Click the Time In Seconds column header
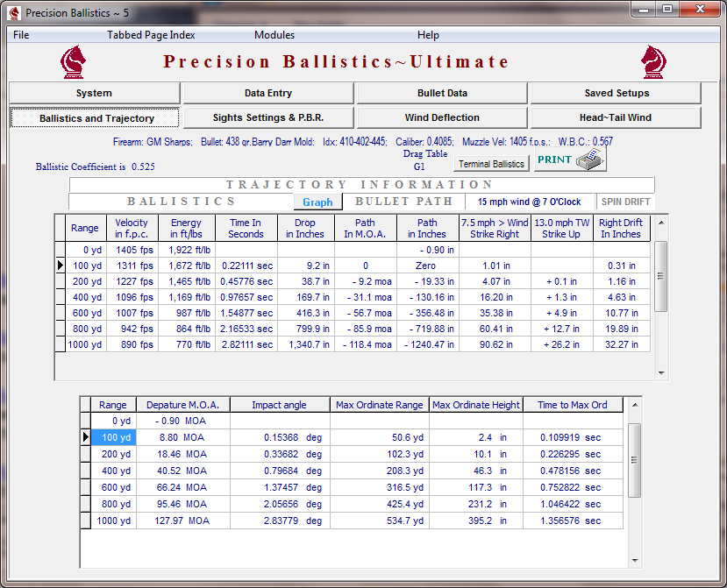The image size is (727, 588). tap(246, 228)
